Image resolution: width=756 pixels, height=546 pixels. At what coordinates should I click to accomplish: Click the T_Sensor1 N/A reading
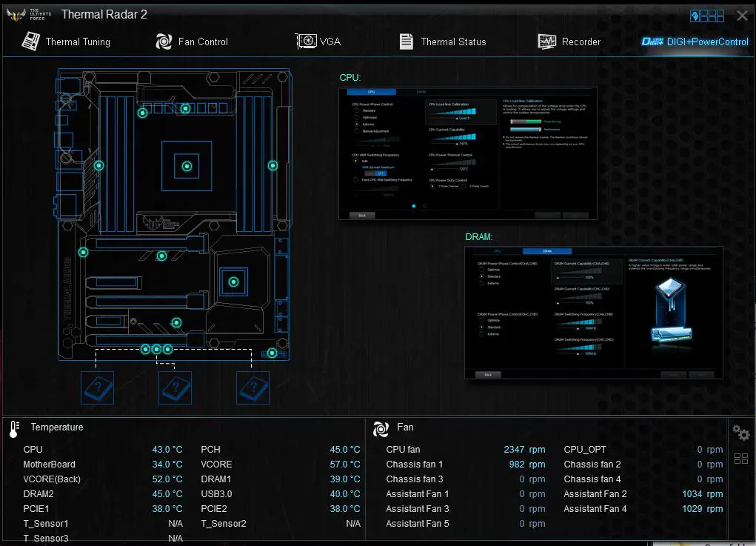(x=175, y=524)
